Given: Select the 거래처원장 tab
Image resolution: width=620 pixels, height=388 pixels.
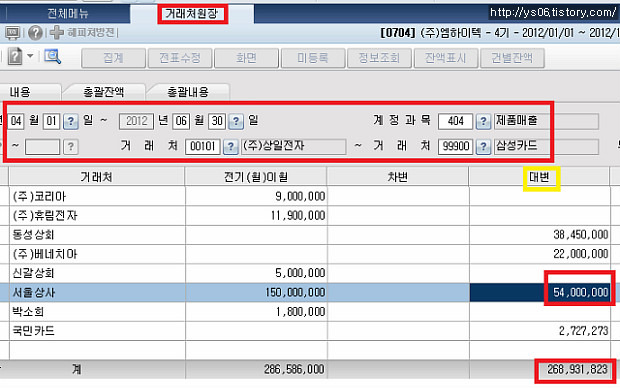Looking at the screenshot, I should (x=192, y=14).
